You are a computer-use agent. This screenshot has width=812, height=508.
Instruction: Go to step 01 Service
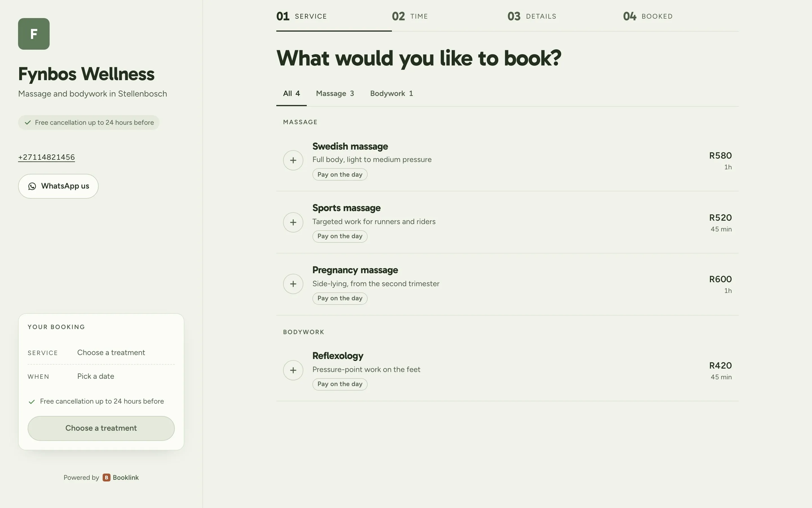pos(334,16)
